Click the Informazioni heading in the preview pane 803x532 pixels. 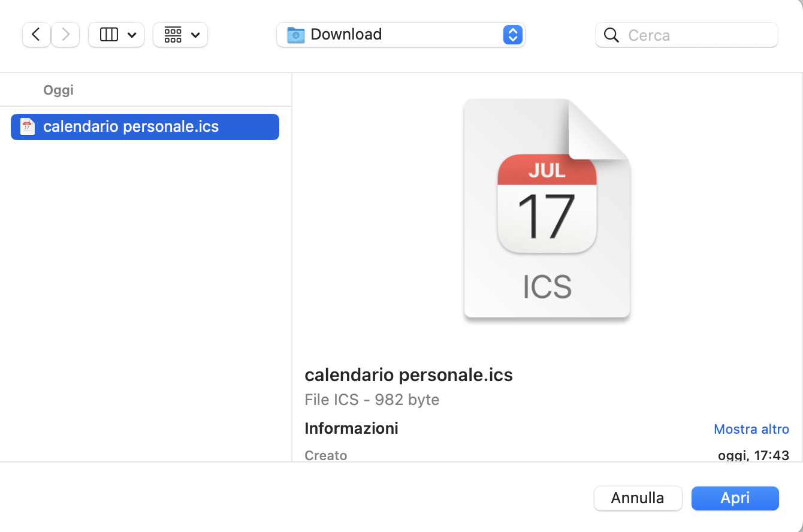point(351,428)
